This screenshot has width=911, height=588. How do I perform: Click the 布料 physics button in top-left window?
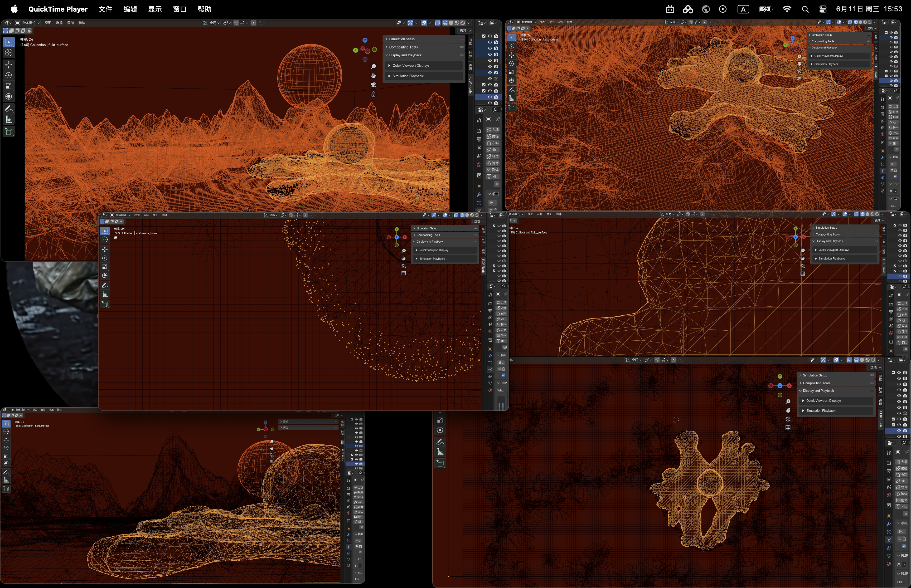493,143
